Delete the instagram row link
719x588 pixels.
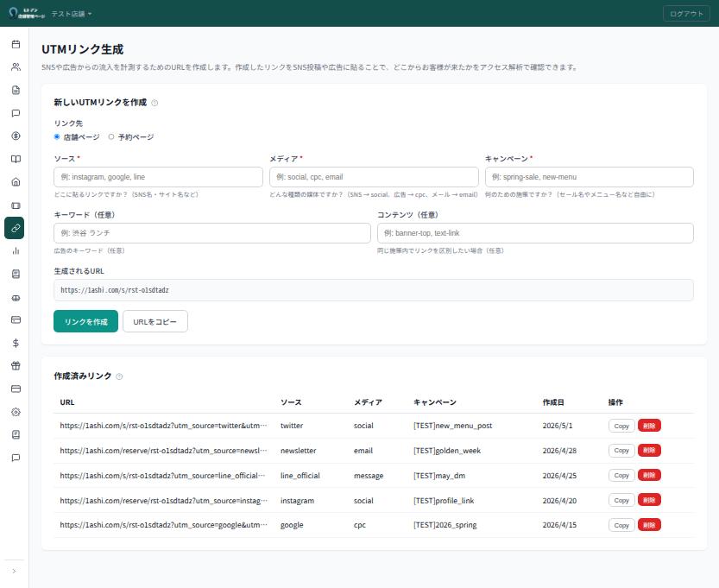coord(649,501)
